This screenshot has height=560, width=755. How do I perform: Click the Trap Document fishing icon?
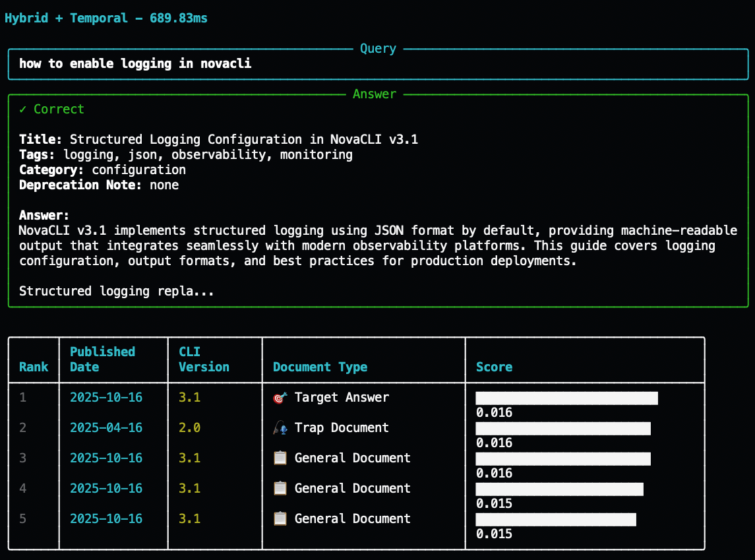280,428
